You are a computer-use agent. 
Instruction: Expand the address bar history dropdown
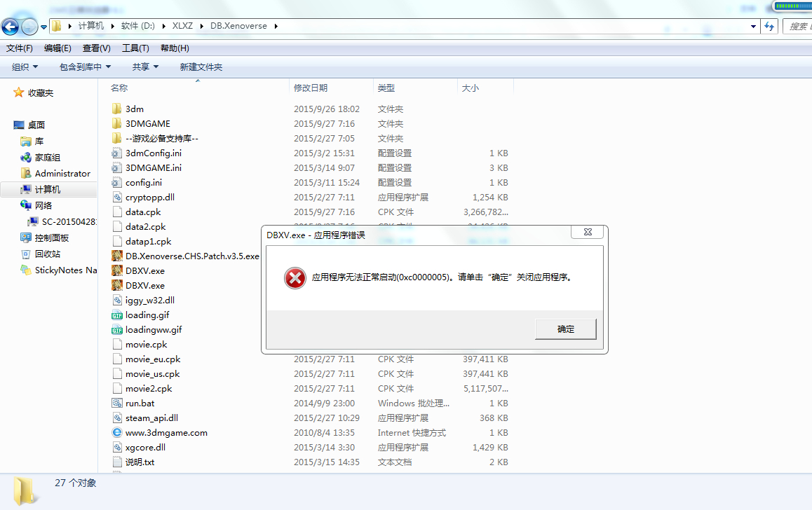point(754,27)
